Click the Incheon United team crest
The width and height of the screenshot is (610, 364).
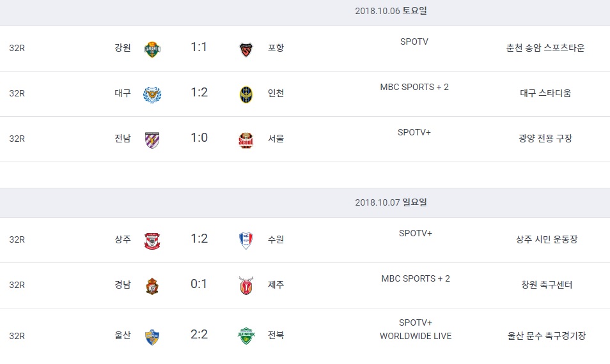pos(246,95)
